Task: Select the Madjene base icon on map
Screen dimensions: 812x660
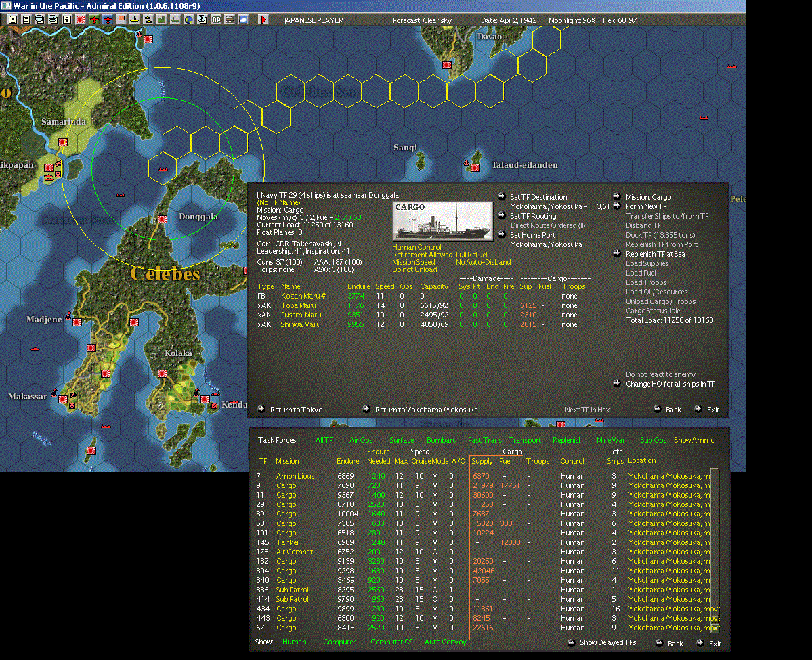Action: [77, 322]
